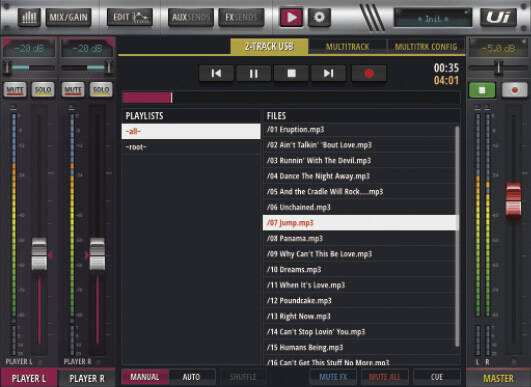Screen dimensions: 531x387
Task: Solo the Player R channel
Action: [x=101, y=90]
